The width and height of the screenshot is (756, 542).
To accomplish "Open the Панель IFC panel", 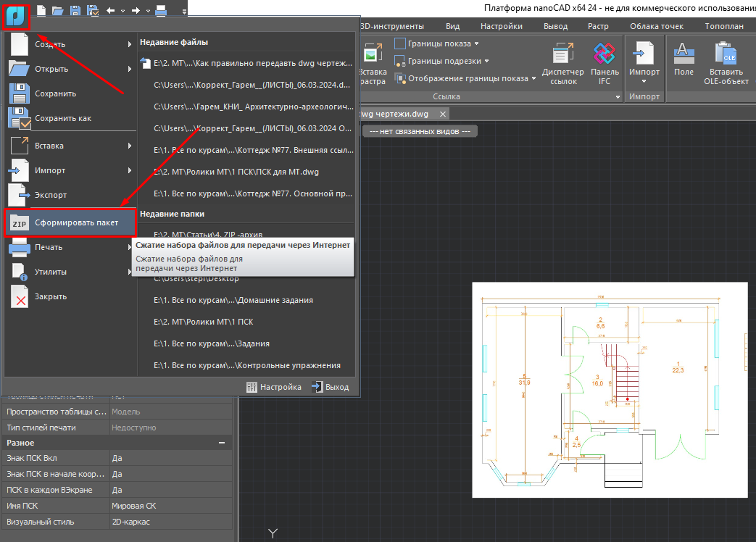I will pos(605,64).
